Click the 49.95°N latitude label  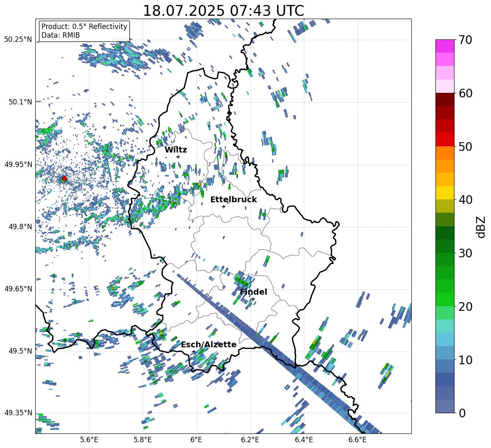18,164
